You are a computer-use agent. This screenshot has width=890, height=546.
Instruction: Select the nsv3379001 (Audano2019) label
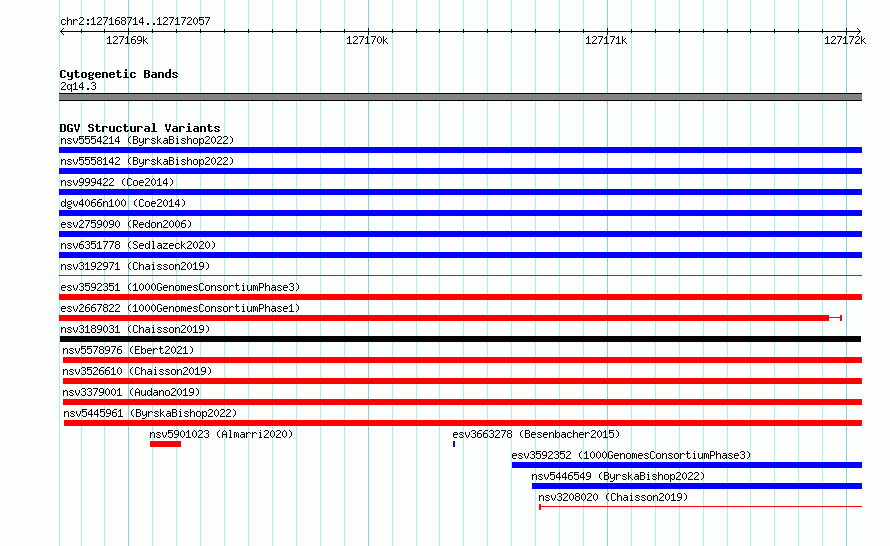pyautogui.click(x=131, y=392)
